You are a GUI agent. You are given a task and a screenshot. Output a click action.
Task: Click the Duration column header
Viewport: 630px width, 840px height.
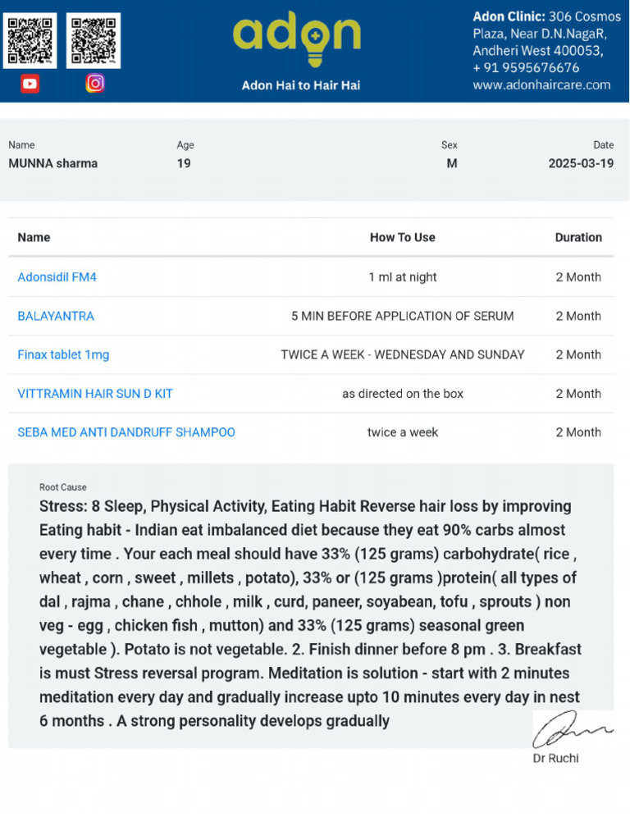coord(578,237)
